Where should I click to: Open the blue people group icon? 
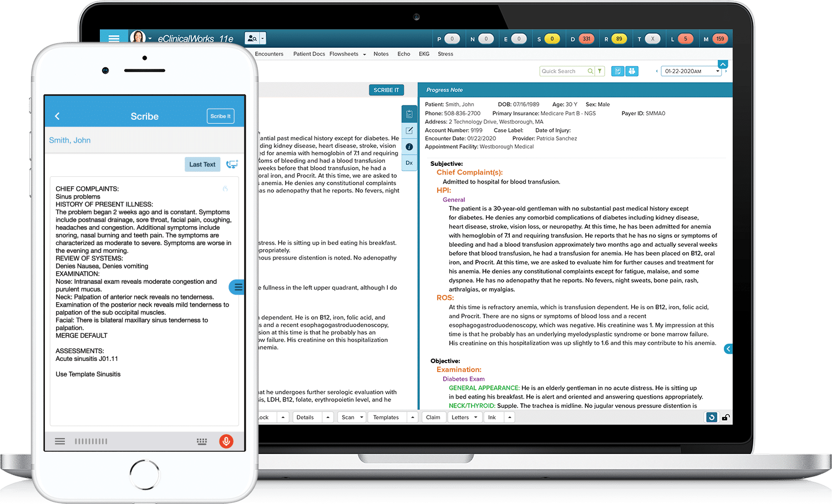(x=632, y=71)
